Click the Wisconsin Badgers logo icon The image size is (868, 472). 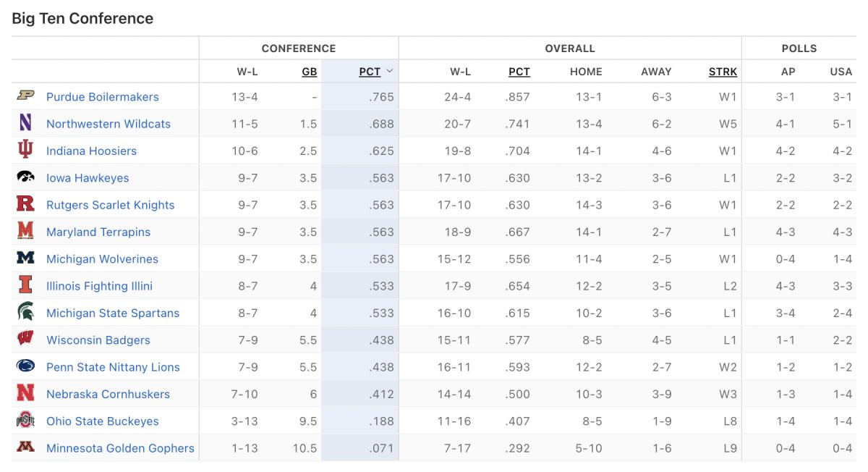25,339
